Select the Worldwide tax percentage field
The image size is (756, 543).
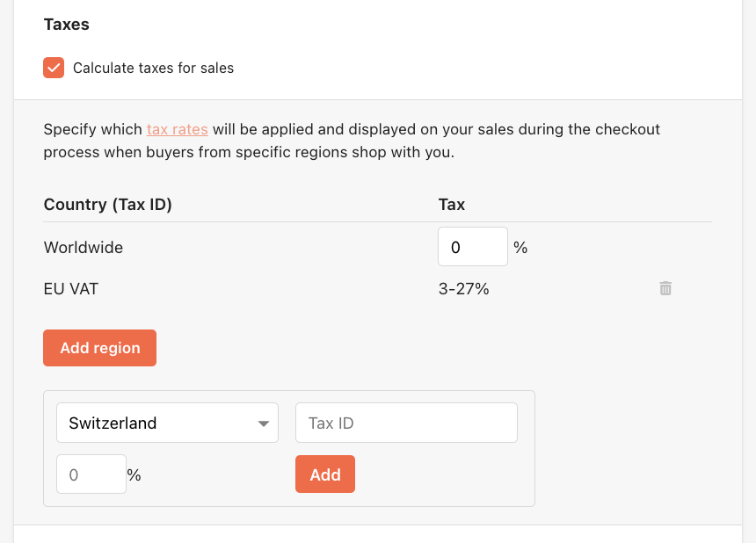(473, 247)
